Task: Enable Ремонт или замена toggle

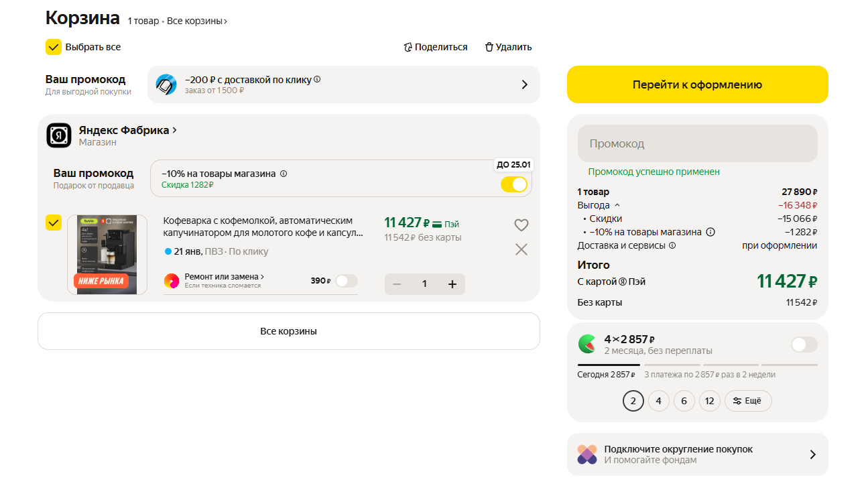Action: click(x=346, y=281)
